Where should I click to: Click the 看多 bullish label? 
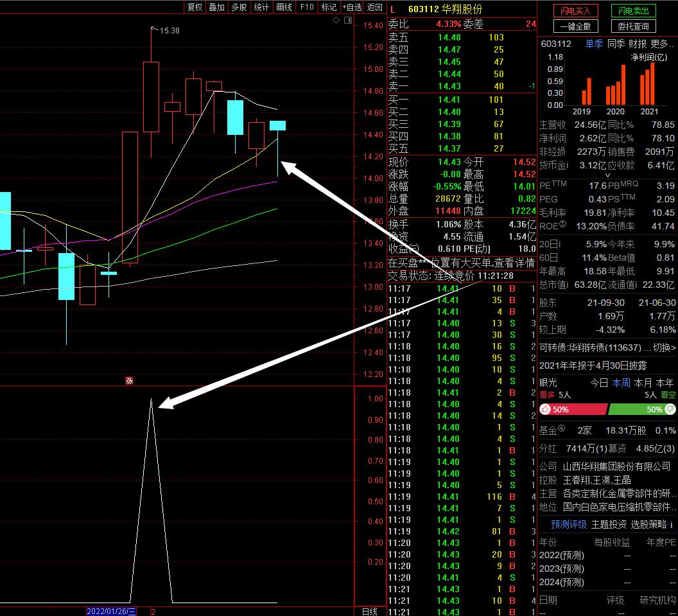click(547, 395)
